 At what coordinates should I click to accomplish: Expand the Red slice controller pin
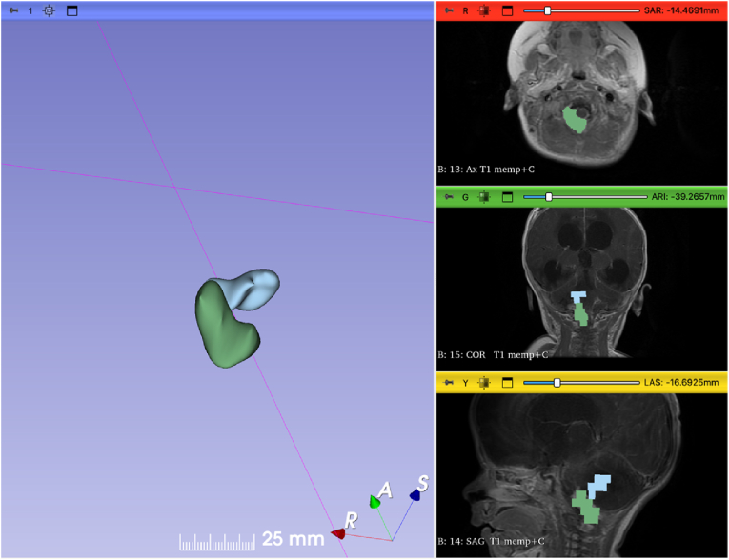click(447, 10)
